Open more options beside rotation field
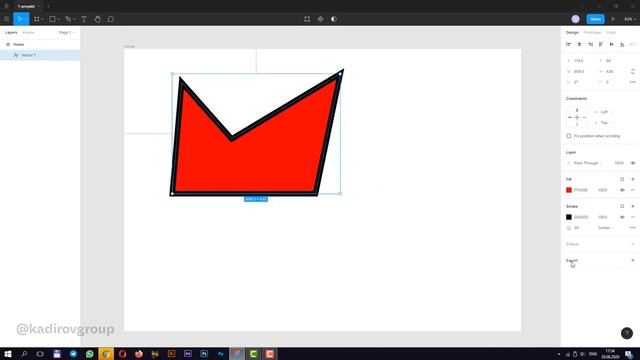Image resolution: width=640 pixels, height=360 pixels. tap(633, 82)
